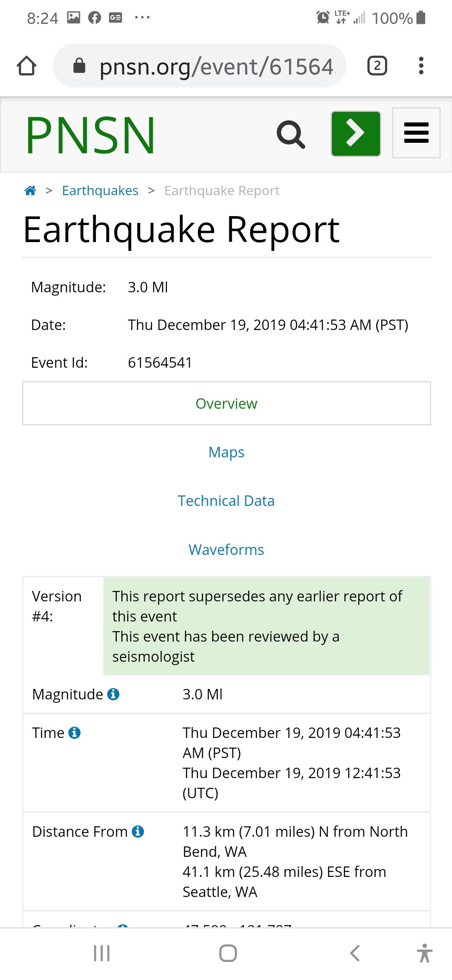Open the Technical Data tab

pyautogui.click(x=226, y=501)
